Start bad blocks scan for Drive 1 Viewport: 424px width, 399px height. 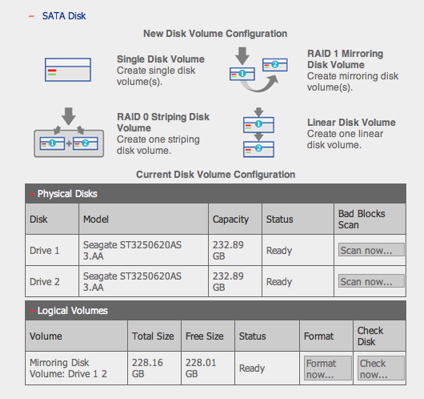[371, 250]
